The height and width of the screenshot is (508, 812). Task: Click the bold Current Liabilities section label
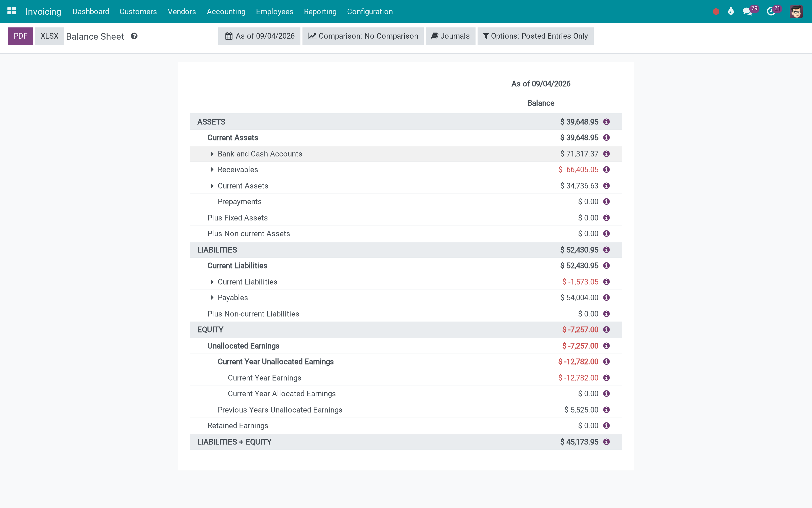pos(237,265)
